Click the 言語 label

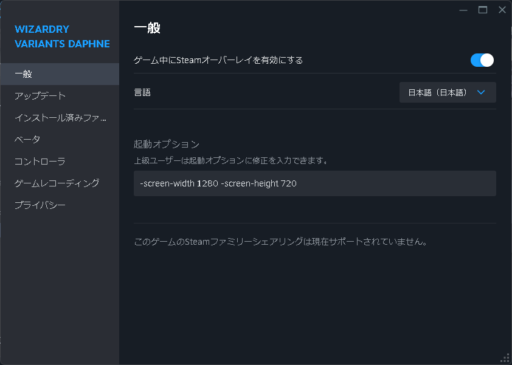pos(142,92)
